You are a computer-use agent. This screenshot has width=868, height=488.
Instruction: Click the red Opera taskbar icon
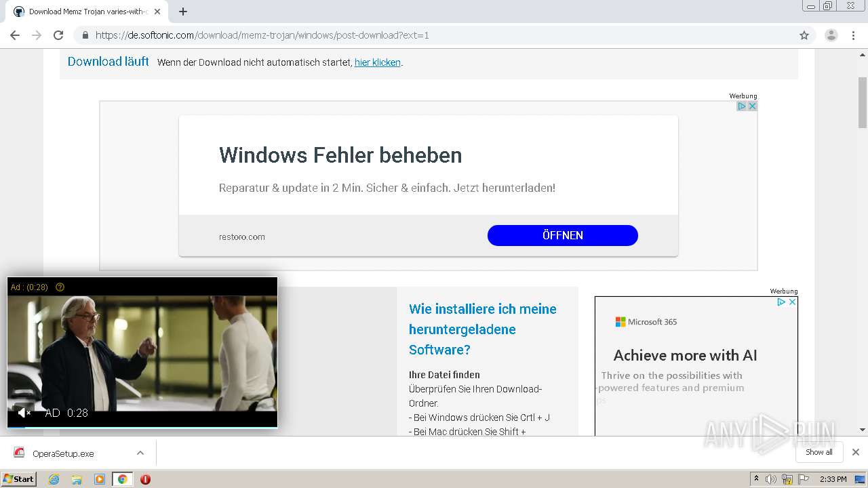(145, 479)
